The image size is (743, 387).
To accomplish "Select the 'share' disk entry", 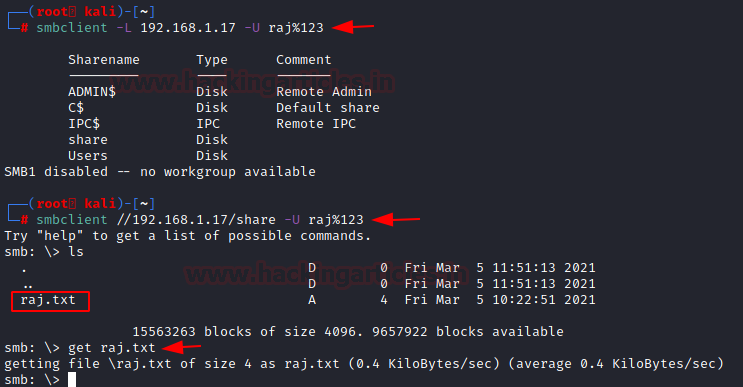I will point(88,140).
